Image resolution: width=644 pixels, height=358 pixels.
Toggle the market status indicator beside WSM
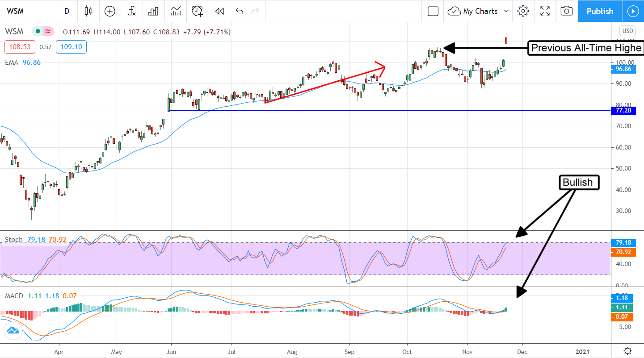coord(42,32)
